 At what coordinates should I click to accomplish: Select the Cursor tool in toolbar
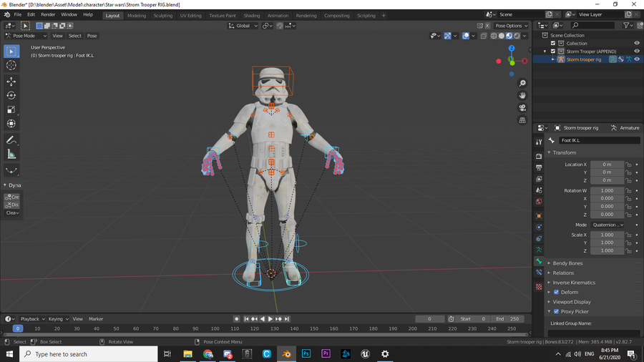11,65
